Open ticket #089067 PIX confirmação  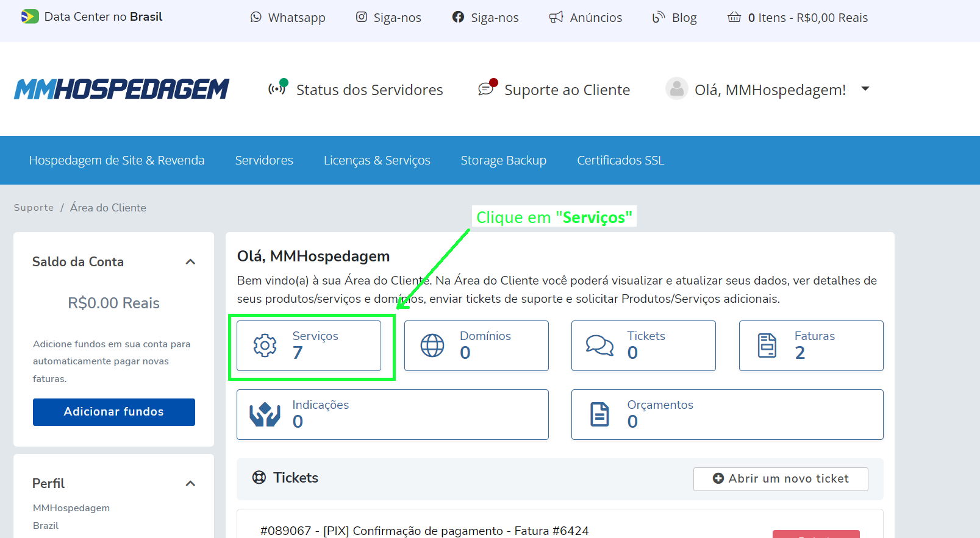[x=424, y=531]
